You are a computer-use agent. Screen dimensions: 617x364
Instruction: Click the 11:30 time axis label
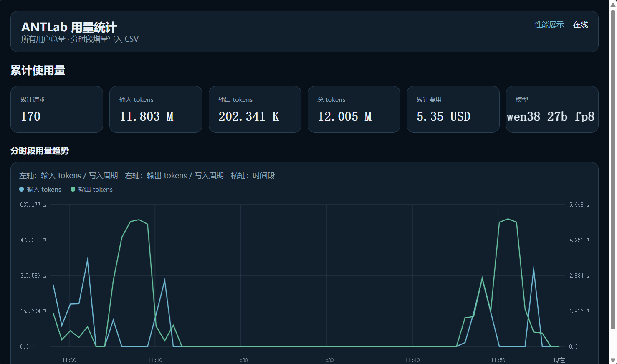[x=326, y=360]
